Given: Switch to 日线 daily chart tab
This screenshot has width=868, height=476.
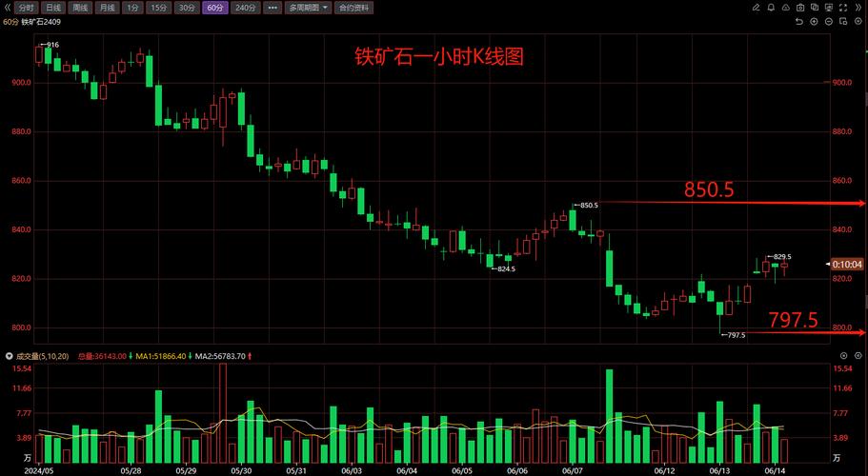Looking at the screenshot, I should click(x=53, y=8).
